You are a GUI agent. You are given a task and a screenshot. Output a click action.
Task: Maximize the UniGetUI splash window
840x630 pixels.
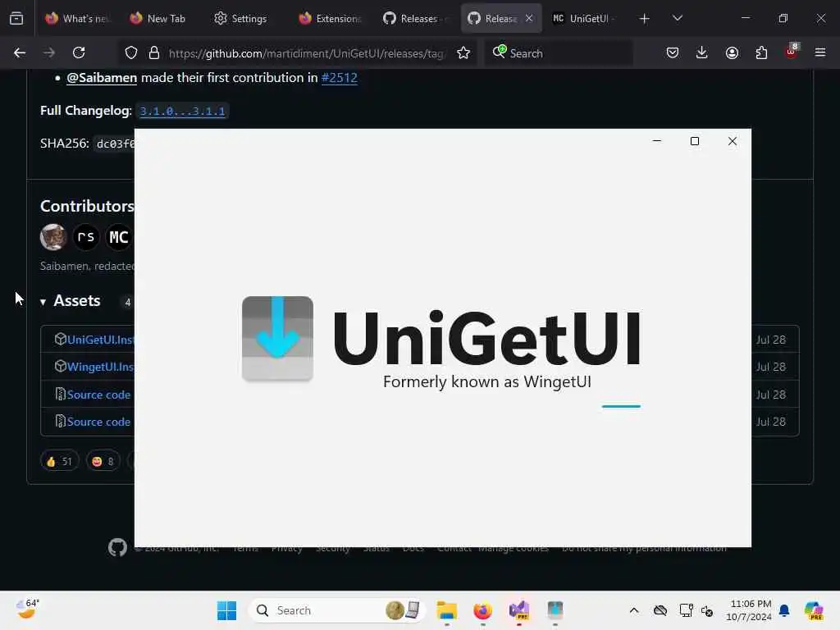(x=695, y=141)
